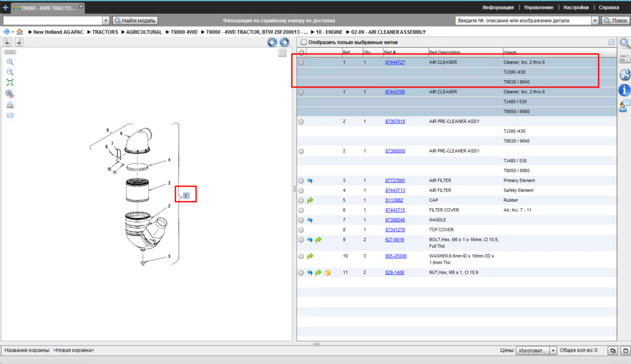Screen dimensions: 631x364
Task: Select the add circle for part 87444727
Action: click(301, 62)
